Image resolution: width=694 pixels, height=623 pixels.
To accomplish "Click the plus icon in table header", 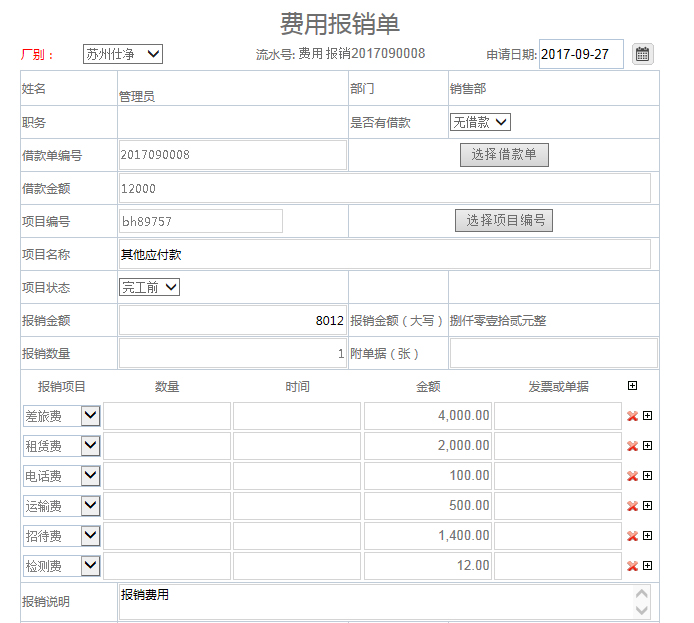I will pyautogui.click(x=631, y=386).
